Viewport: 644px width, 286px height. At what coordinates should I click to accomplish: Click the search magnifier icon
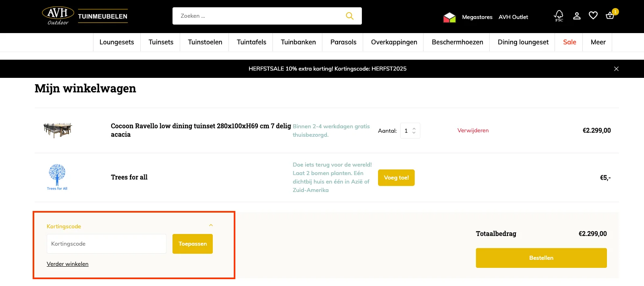[349, 16]
